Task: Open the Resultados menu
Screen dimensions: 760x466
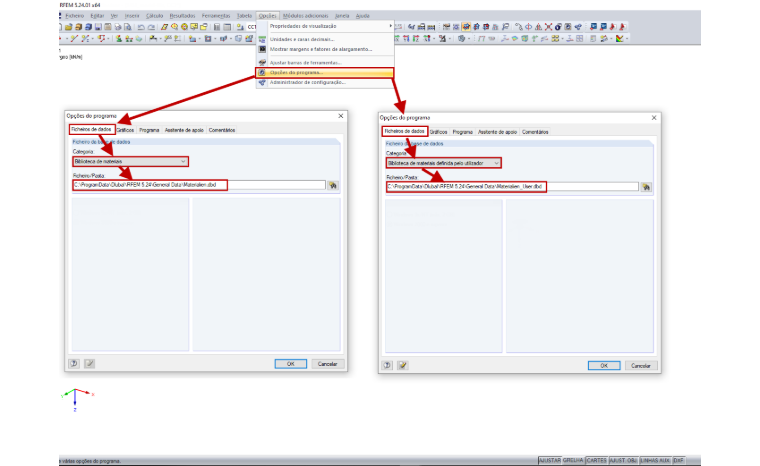Action: (182, 16)
